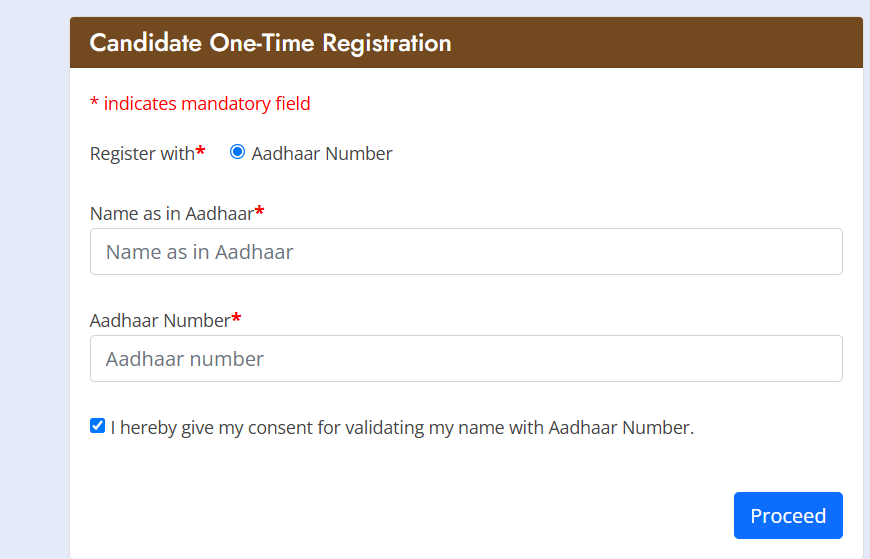Click empty brown header area right of title
Viewport: 870px width, 559px height.
click(660, 43)
